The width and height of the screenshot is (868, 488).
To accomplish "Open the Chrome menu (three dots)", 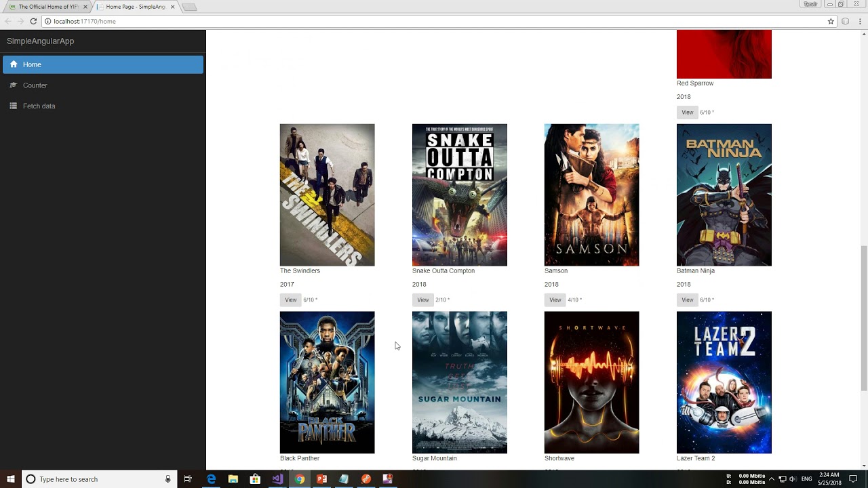I will pyautogui.click(x=860, y=21).
